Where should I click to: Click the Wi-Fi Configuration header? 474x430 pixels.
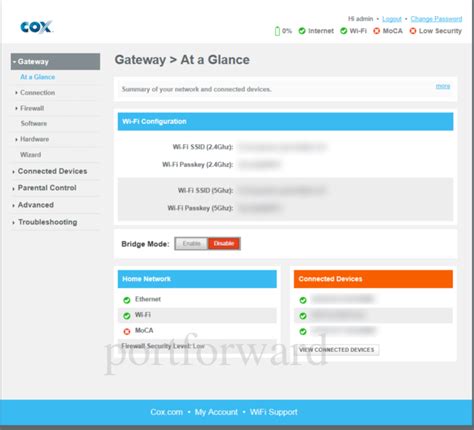coord(285,121)
